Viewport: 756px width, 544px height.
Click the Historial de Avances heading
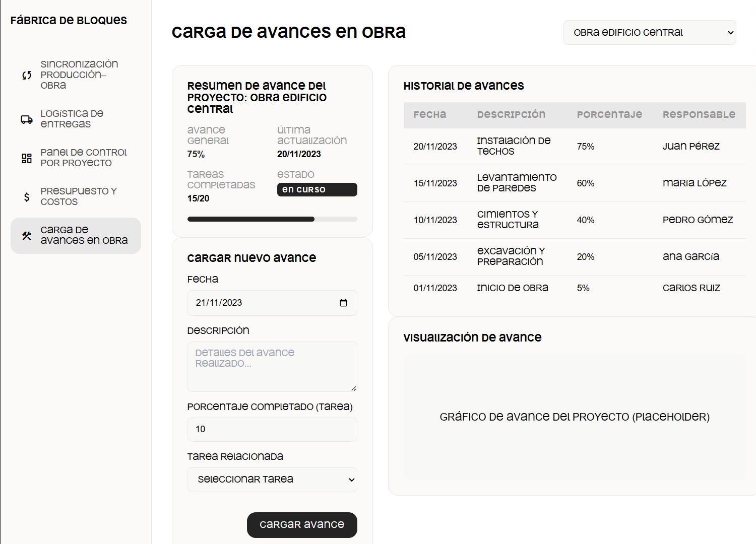click(x=464, y=86)
